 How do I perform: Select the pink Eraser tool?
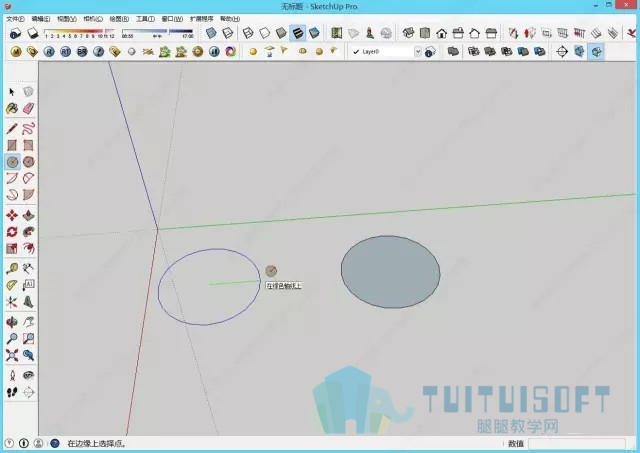(28, 109)
